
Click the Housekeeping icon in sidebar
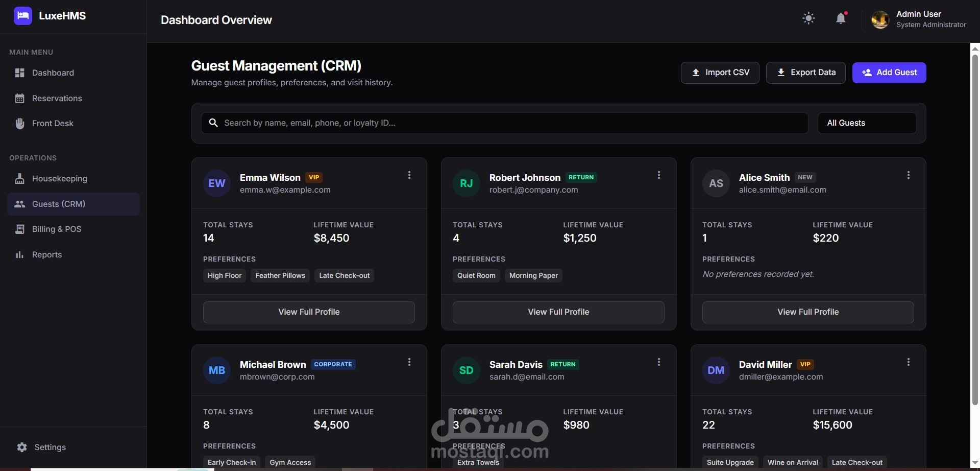[x=20, y=178]
